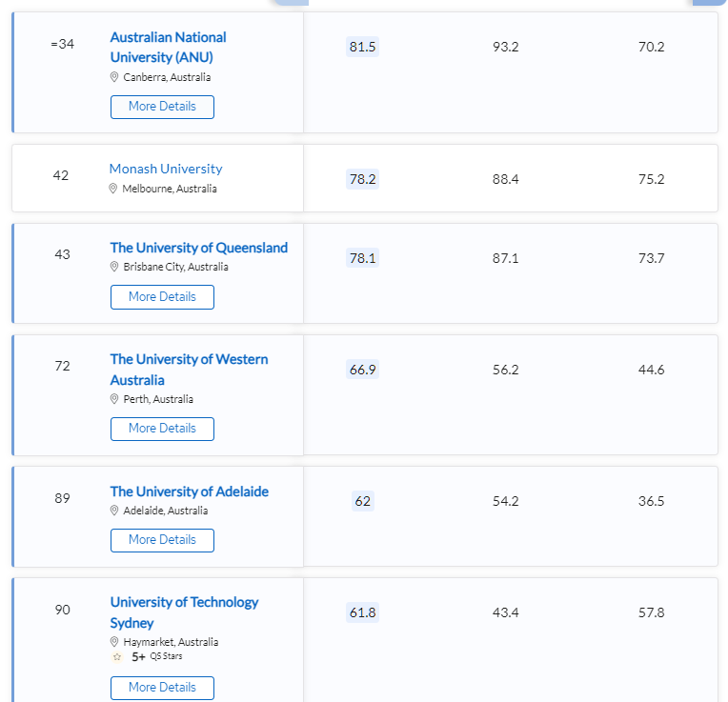728x702 pixels.
Task: Click the location pin beside Perth, Australia
Action: (114, 399)
